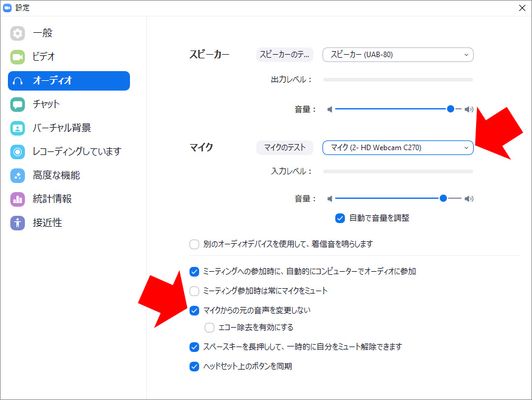Close the 設定 window

point(522,8)
